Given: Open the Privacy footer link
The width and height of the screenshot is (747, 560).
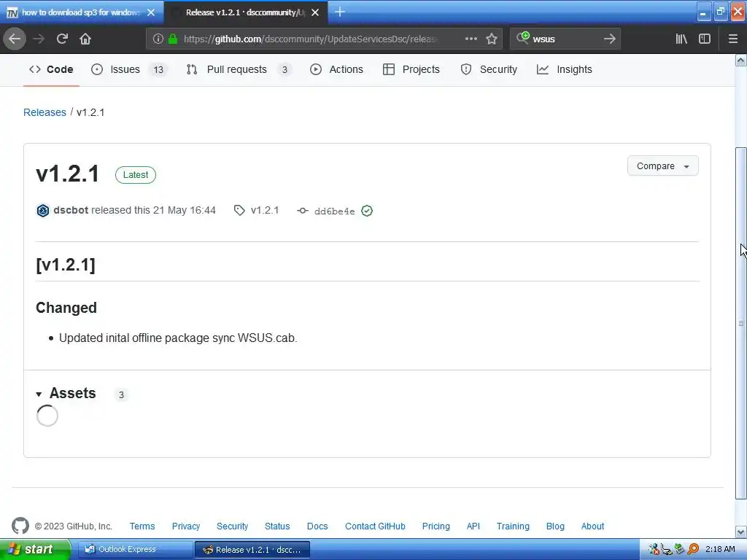Looking at the screenshot, I should point(186,526).
